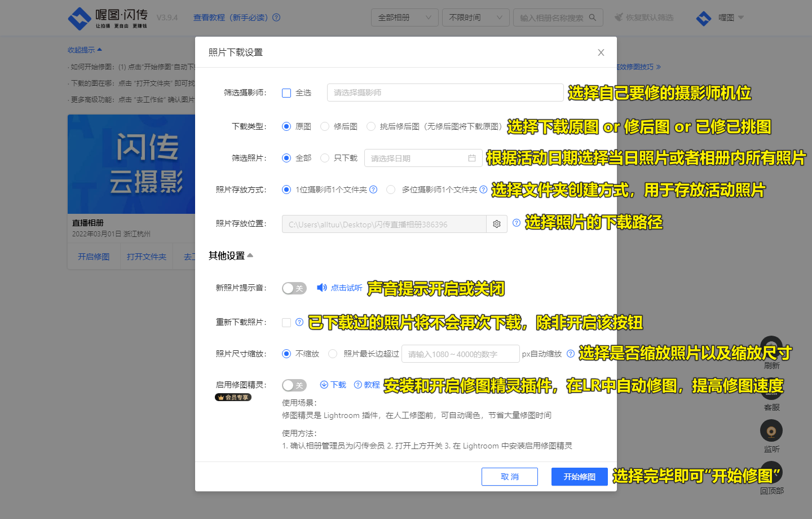Open help icon beside 重新下载照片
The height and width of the screenshot is (519, 812).
tap(299, 322)
